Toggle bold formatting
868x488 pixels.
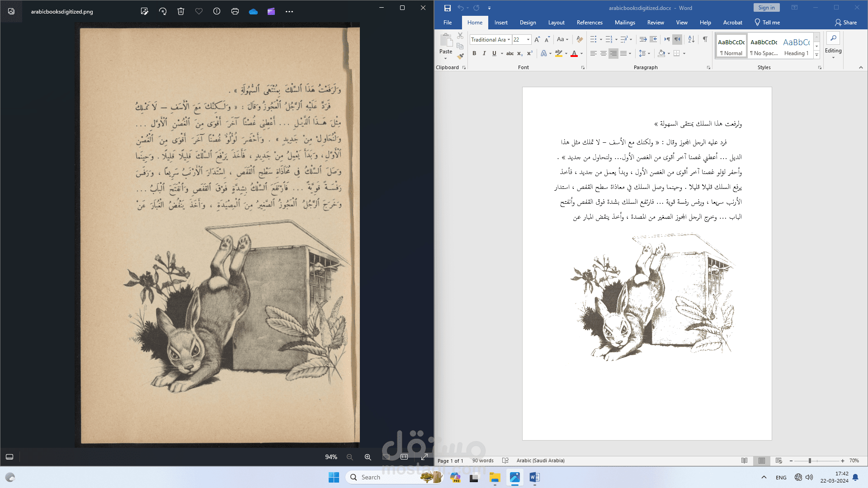click(474, 53)
